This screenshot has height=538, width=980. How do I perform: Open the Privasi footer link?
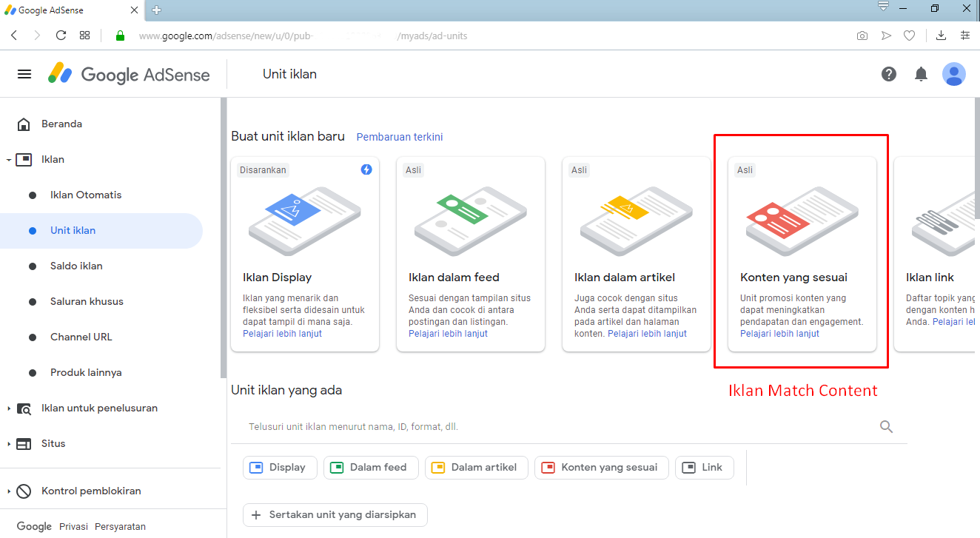pos(73,527)
